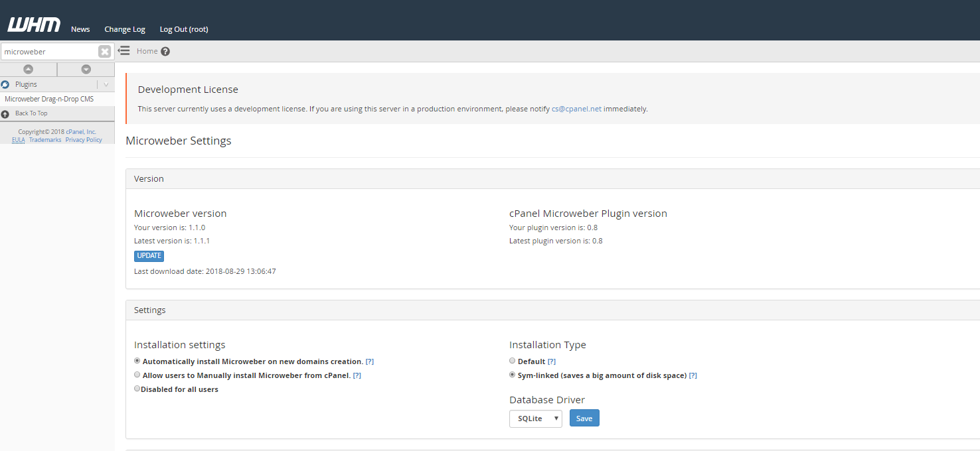The width and height of the screenshot is (980, 451).
Task: Clear the microweber search field
Action: click(x=104, y=51)
